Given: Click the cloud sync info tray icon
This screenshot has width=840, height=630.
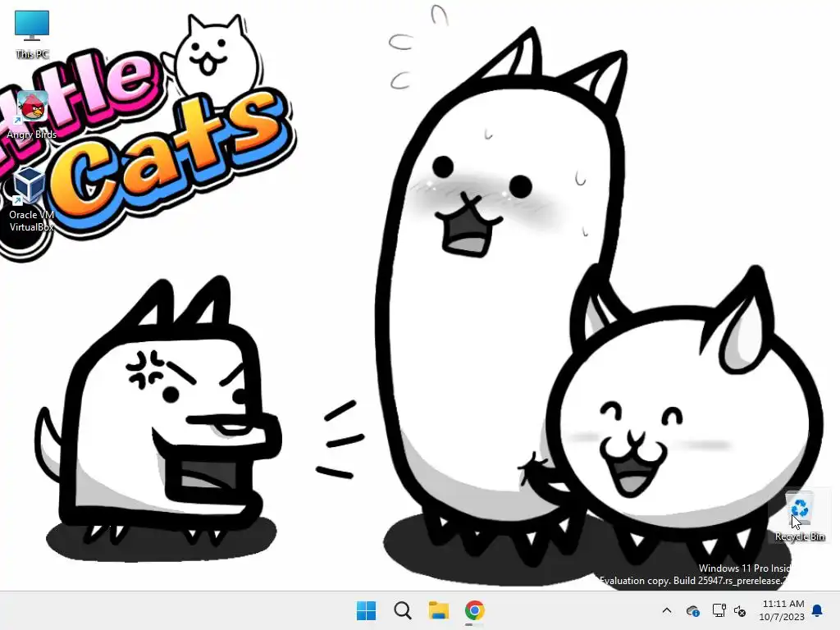Looking at the screenshot, I should coord(692,610).
